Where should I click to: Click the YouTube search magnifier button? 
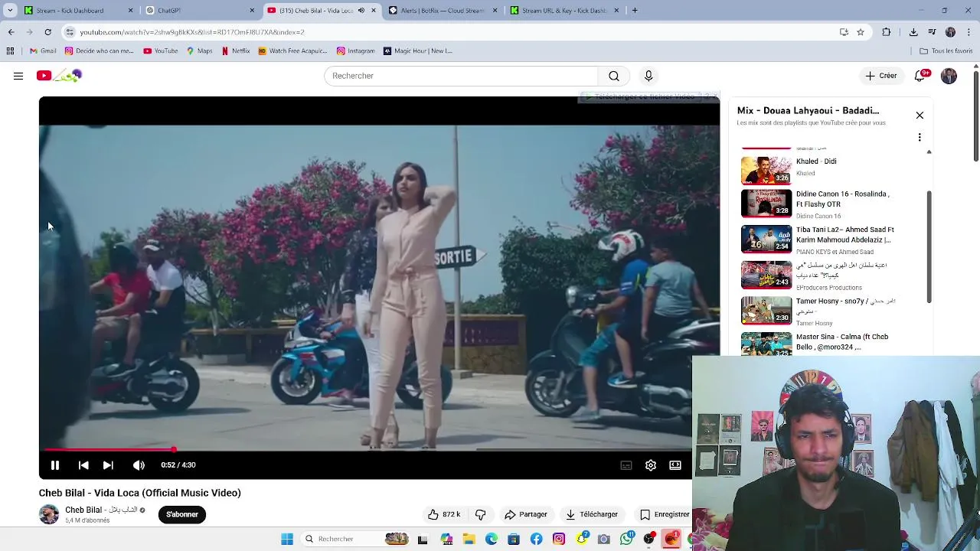click(x=614, y=76)
